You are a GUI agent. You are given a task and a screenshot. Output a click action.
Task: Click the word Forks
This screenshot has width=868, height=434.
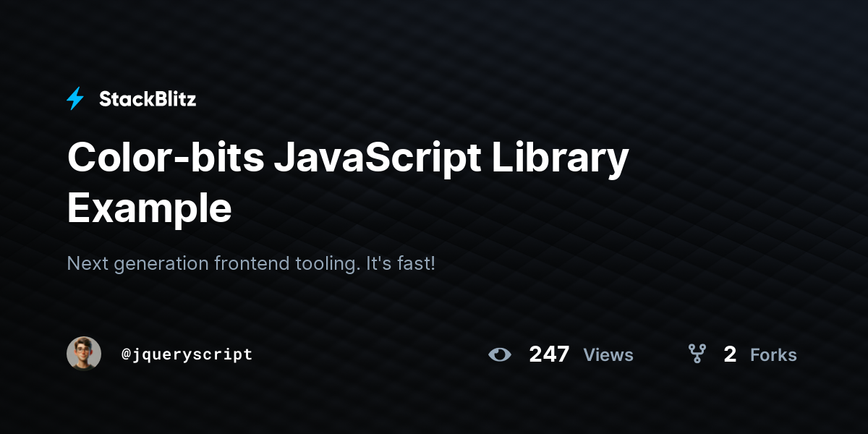[x=773, y=354]
